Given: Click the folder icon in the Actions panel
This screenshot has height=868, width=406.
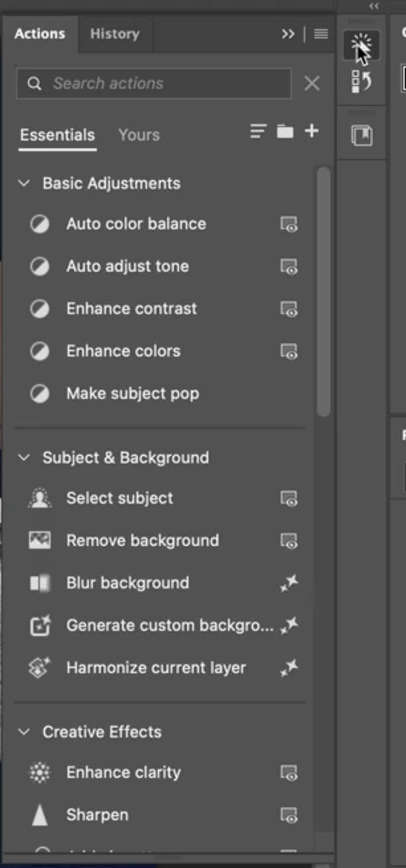Looking at the screenshot, I should tap(285, 131).
